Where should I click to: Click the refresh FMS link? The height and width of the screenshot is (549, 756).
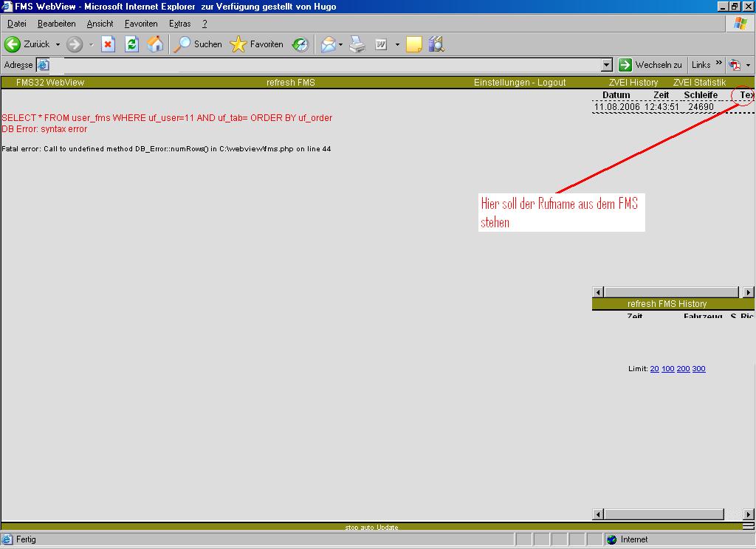(290, 83)
